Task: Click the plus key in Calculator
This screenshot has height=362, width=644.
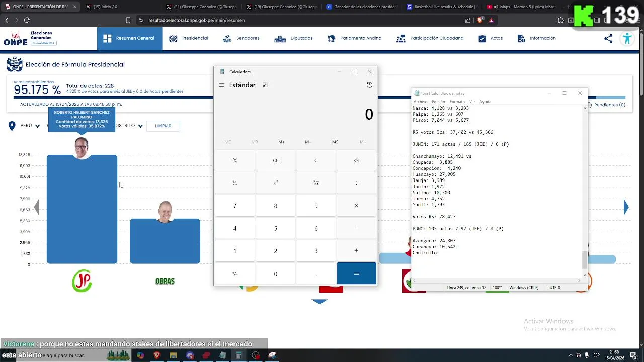Action: point(356,251)
